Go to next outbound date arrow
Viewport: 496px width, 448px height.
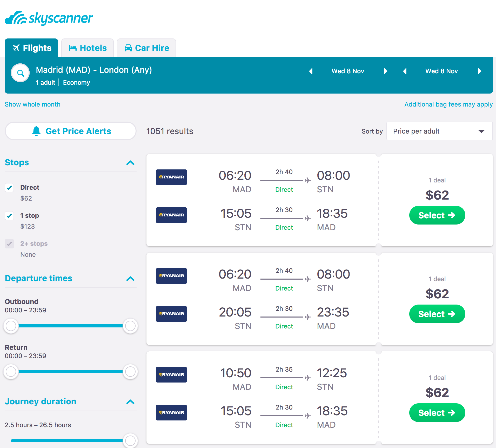pyautogui.click(x=385, y=71)
